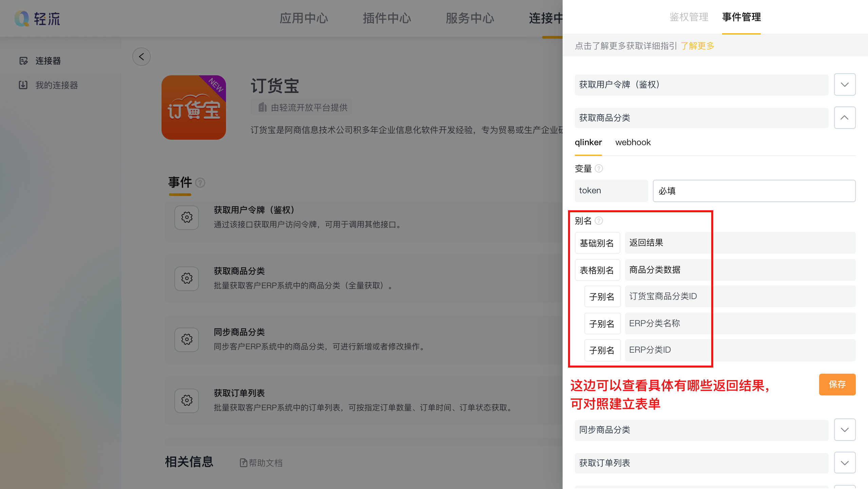Image resolution: width=868 pixels, height=489 pixels.
Task: Click the 商品分类数据 table alias field
Action: pyautogui.click(x=740, y=270)
